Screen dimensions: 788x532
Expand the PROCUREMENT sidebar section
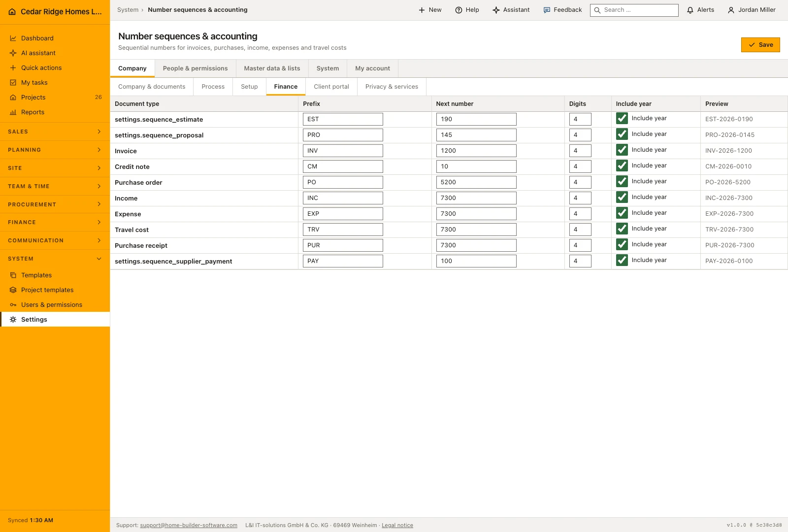55,204
